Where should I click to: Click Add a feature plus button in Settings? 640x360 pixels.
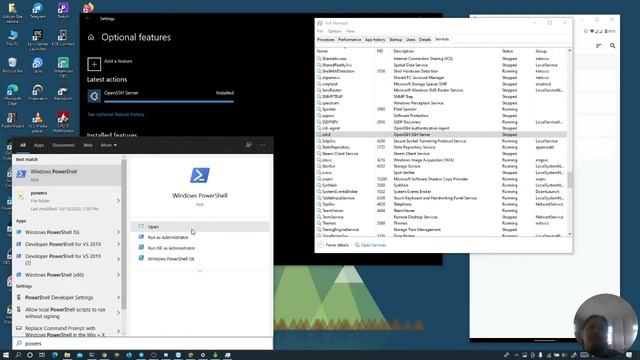tap(94, 64)
